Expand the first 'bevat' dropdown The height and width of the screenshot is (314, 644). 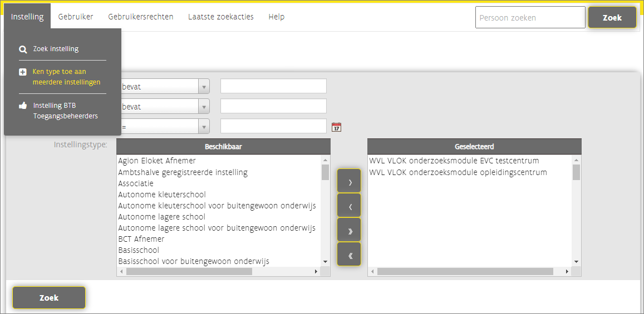click(x=204, y=86)
